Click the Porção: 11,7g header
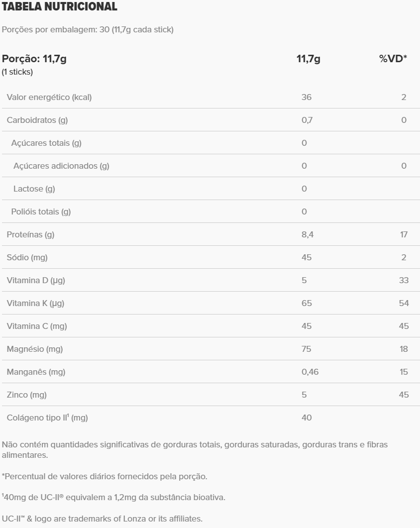 (34, 59)
